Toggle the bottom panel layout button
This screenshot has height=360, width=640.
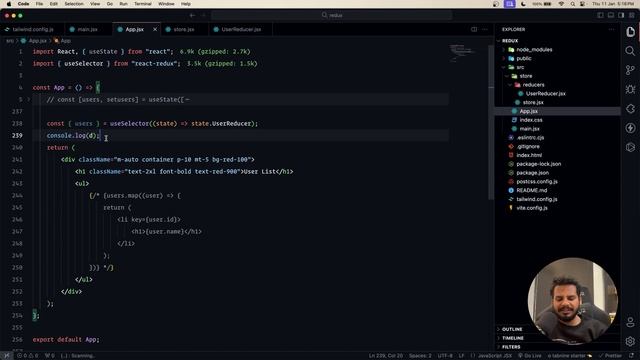coord(611,15)
